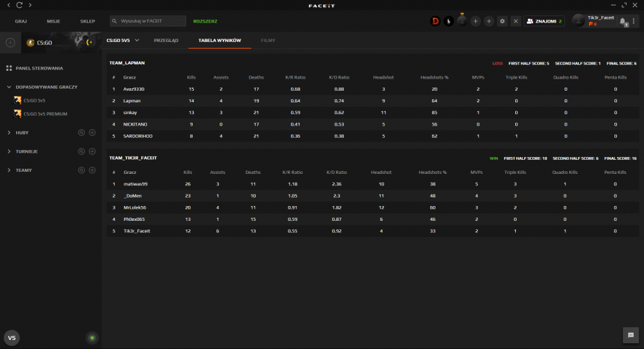Click the magnifier icon next to HUBY
This screenshot has height=349, width=644.
click(81, 133)
